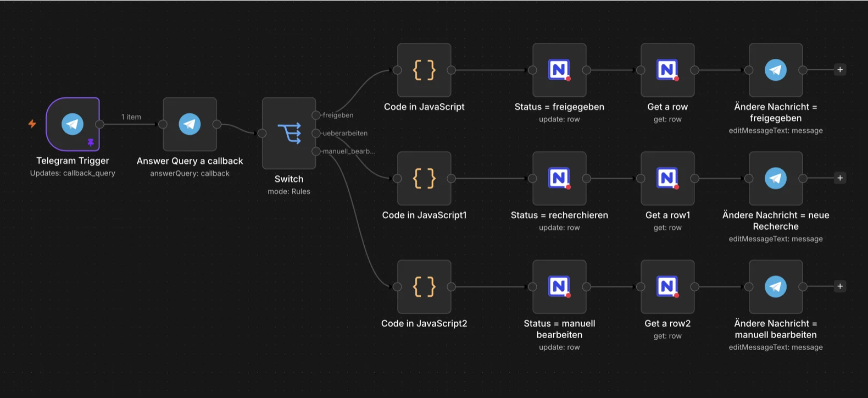Add node after Ändere Nachricht = freigegeben
Screen dimensions: 868x398
coord(840,70)
